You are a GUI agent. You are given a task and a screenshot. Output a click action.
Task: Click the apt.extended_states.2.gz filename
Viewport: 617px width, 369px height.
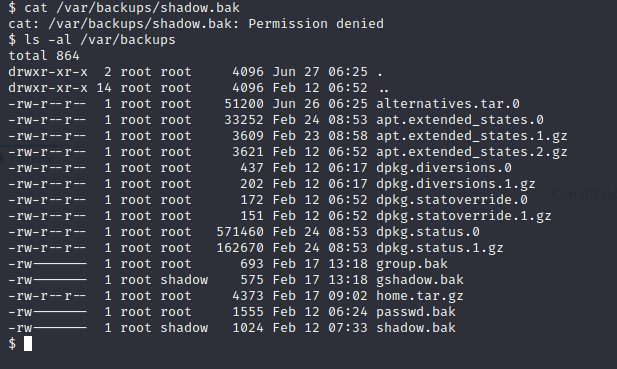point(472,152)
